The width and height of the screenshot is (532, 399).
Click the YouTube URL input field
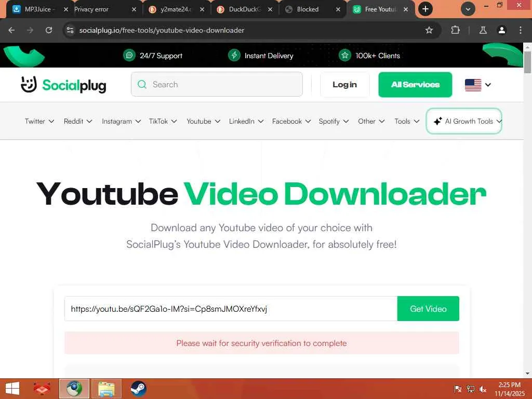231,309
